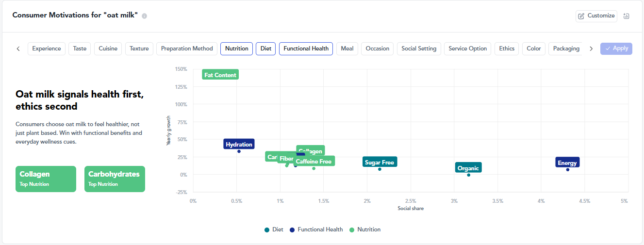Click the Hydration data point dot

(239, 151)
